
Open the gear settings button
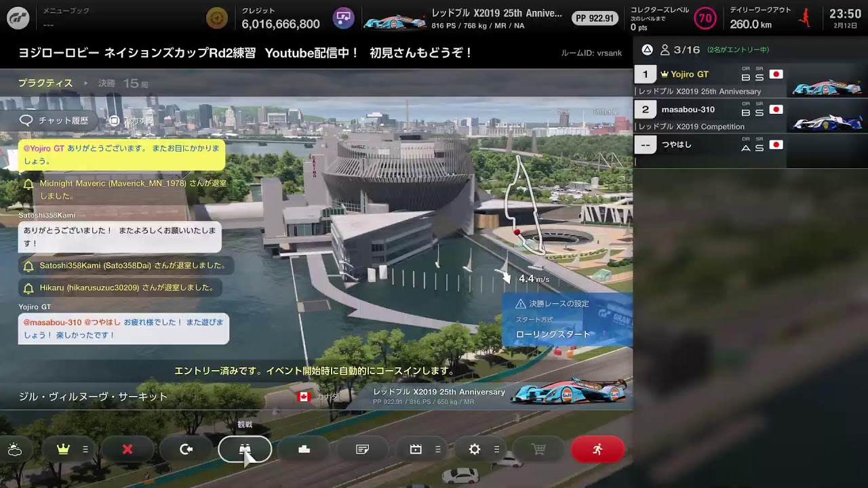click(x=475, y=449)
